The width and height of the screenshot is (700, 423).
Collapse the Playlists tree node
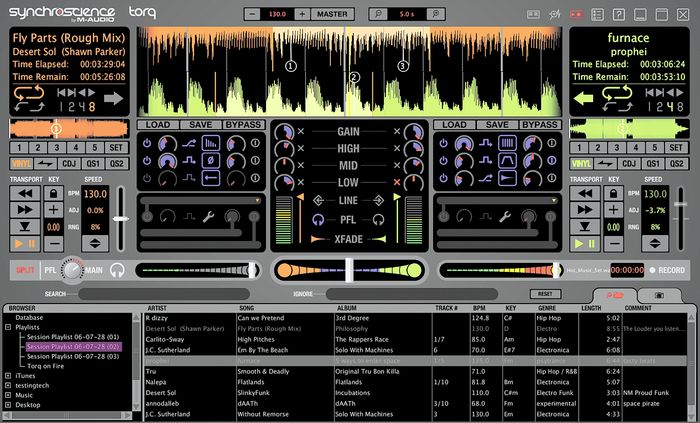(x=8, y=328)
